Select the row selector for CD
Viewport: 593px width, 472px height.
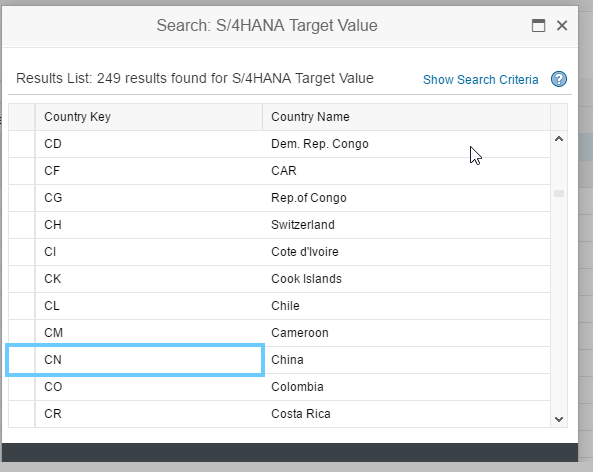point(22,144)
